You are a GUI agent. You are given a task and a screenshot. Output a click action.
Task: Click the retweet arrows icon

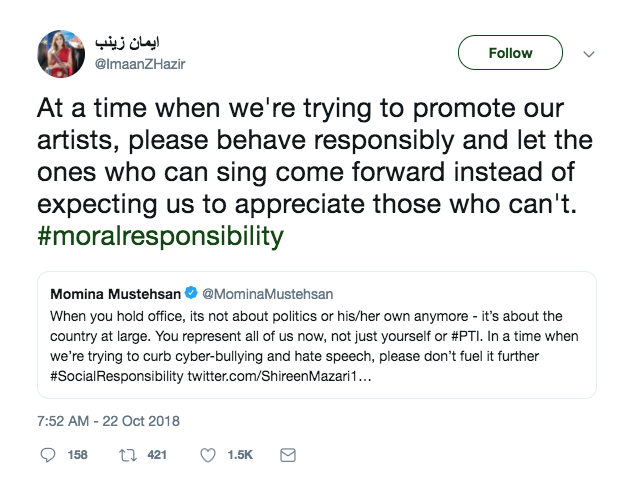(x=127, y=455)
